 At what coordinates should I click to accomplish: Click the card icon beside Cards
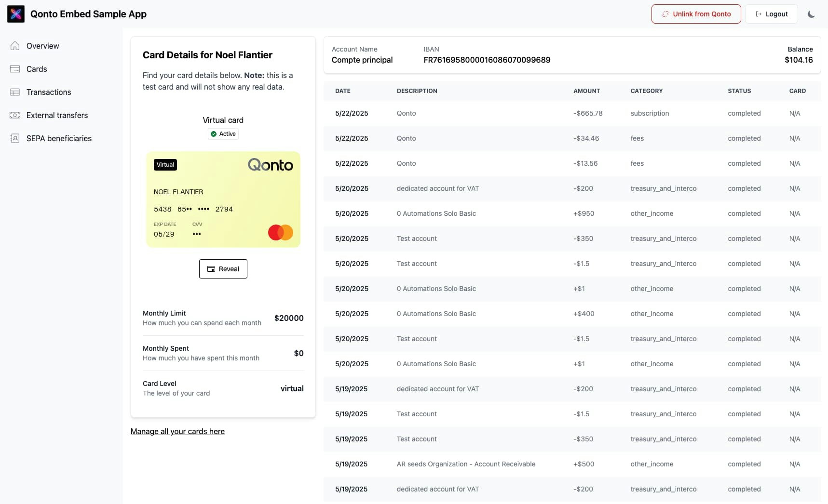click(x=15, y=69)
